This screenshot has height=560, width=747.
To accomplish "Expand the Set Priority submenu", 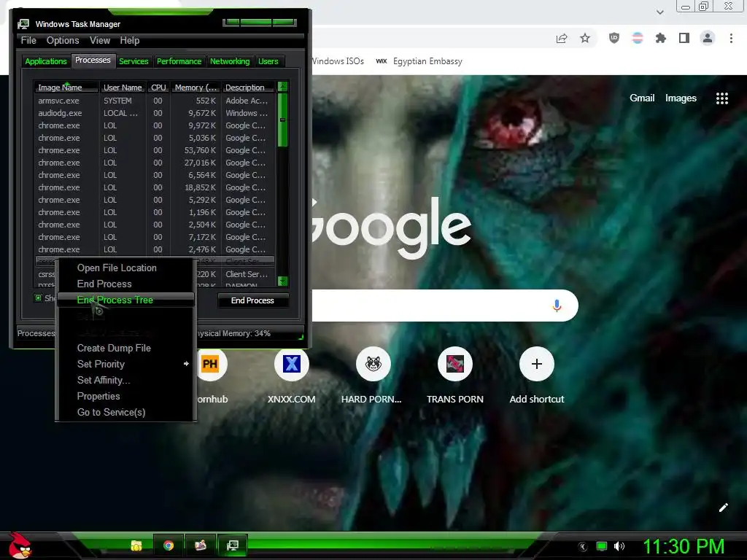I will point(125,364).
